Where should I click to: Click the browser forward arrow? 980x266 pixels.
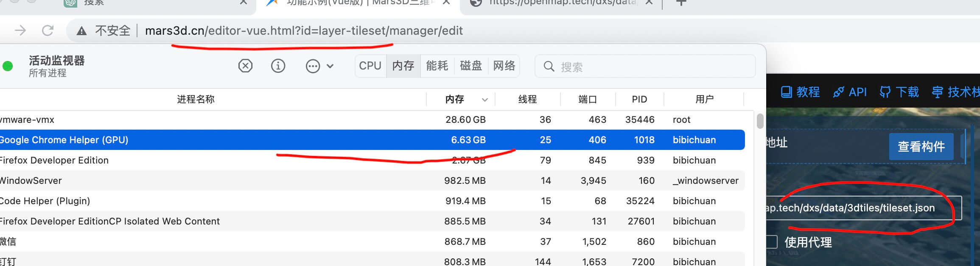20,30
